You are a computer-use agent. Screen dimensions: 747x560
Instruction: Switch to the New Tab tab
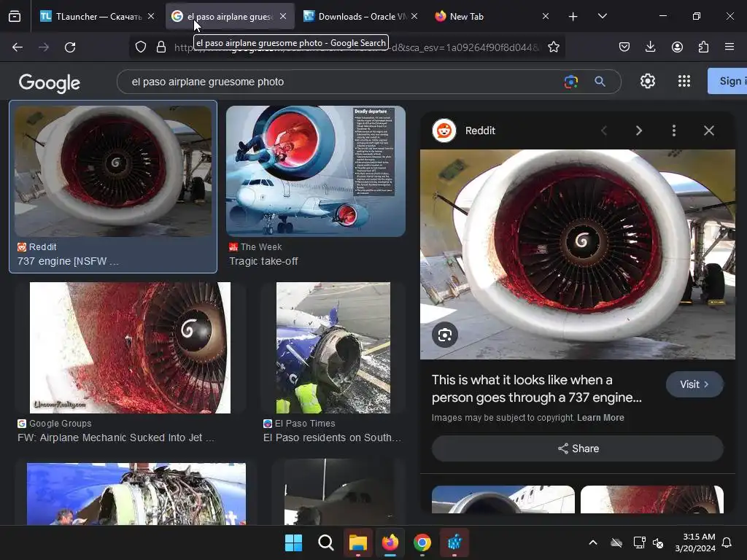pos(491,16)
